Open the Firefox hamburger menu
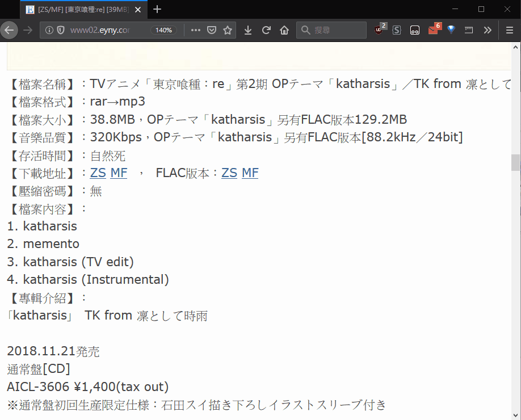521x420 pixels. coord(510,30)
